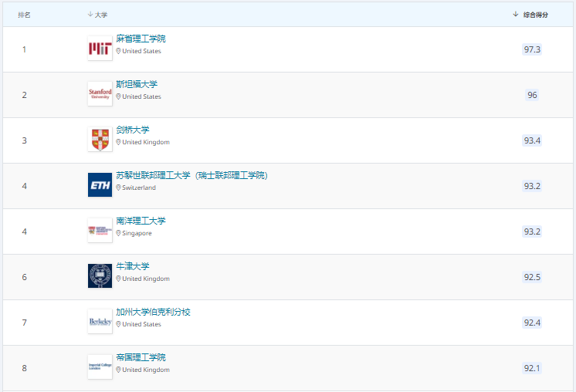This screenshot has height=392, width=576.
Task: Click the 93.4 score badge
Action: pyautogui.click(x=532, y=140)
